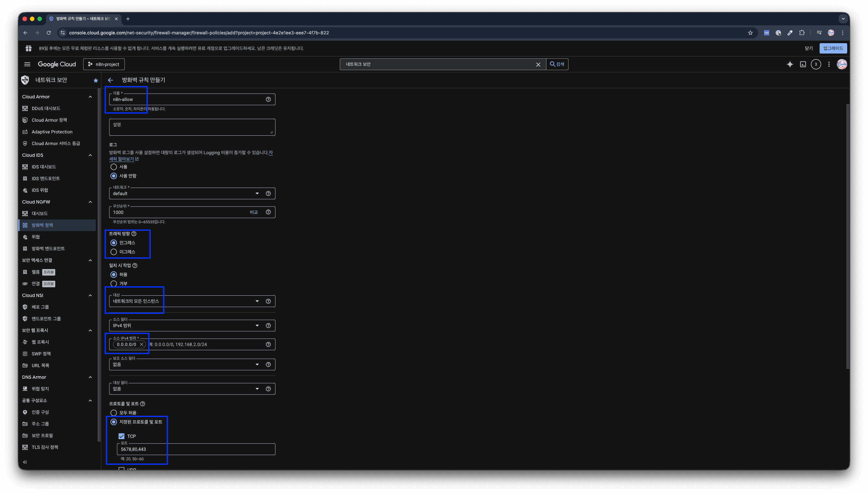Open the Gemini sparkle assistant icon

(790, 64)
